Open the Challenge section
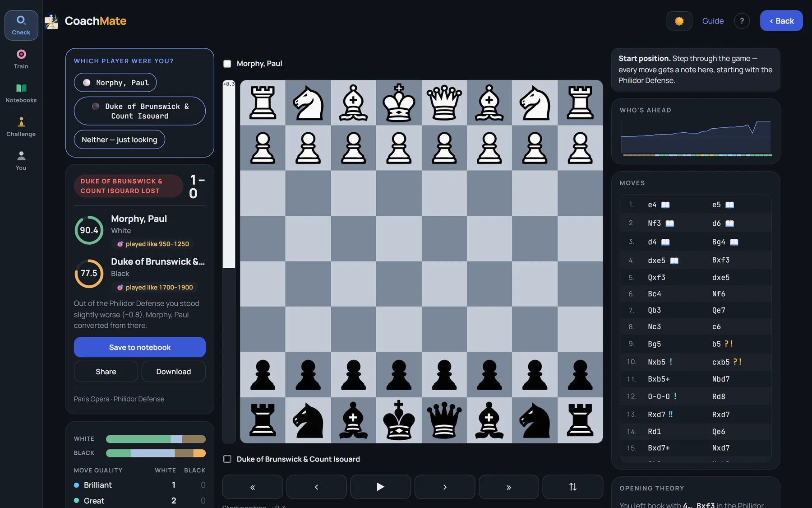 [21, 127]
